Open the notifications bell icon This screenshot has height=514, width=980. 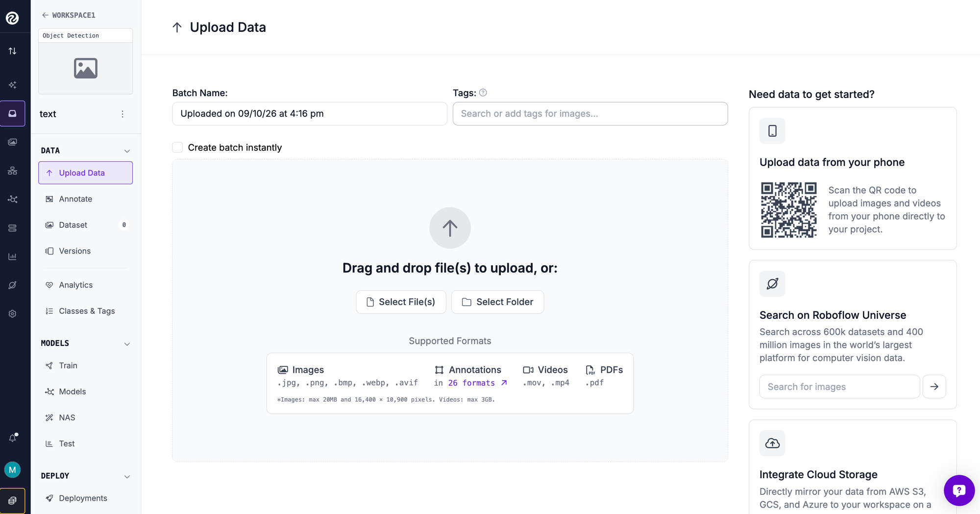click(x=13, y=437)
